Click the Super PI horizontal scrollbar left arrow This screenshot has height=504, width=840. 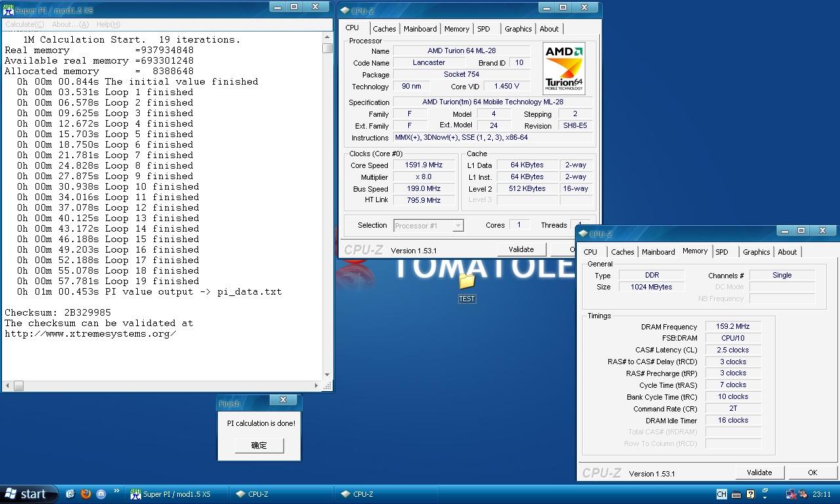(8, 385)
